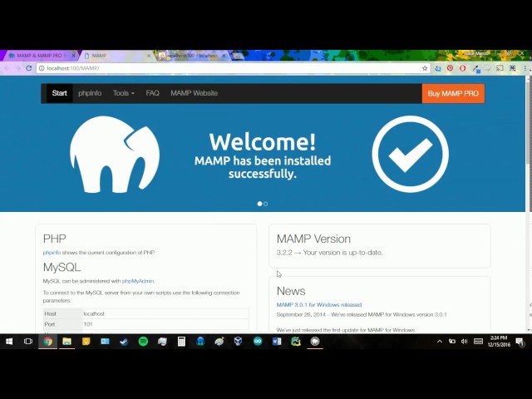Open Chrome from the taskbar

tap(48, 342)
